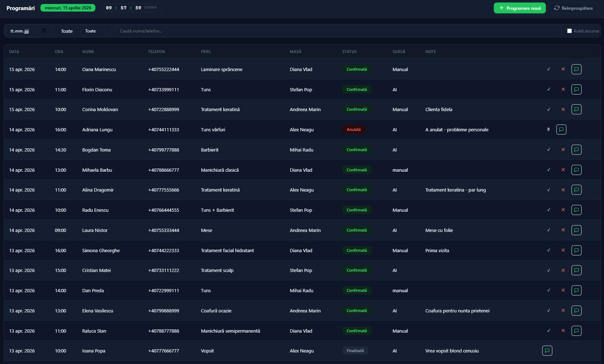Click checkmark icon in Bogdan Toma's row

(548, 150)
